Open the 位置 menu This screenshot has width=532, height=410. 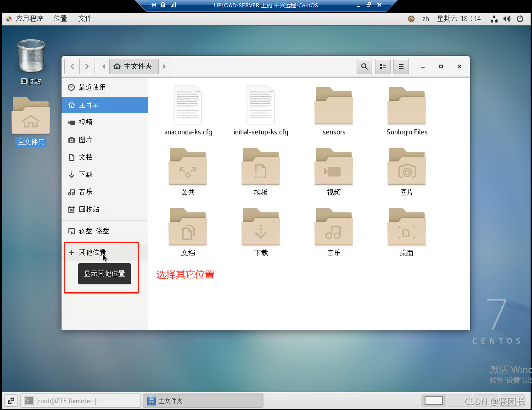click(x=61, y=19)
